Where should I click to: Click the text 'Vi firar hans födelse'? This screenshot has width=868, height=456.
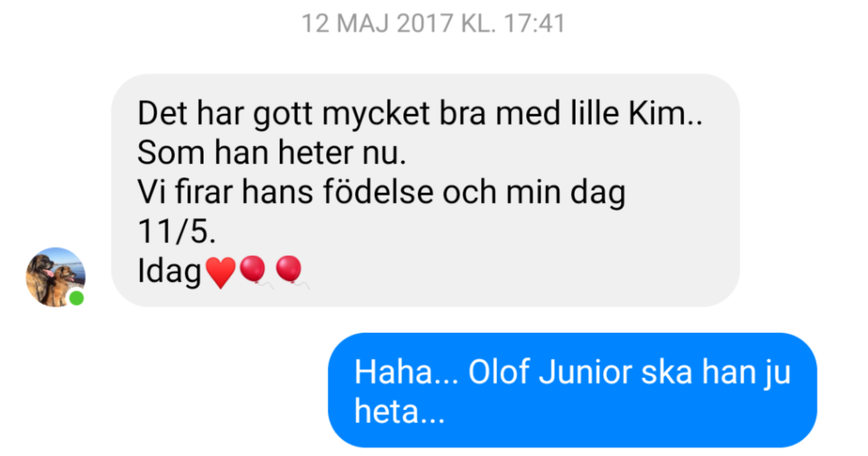pos(285,192)
